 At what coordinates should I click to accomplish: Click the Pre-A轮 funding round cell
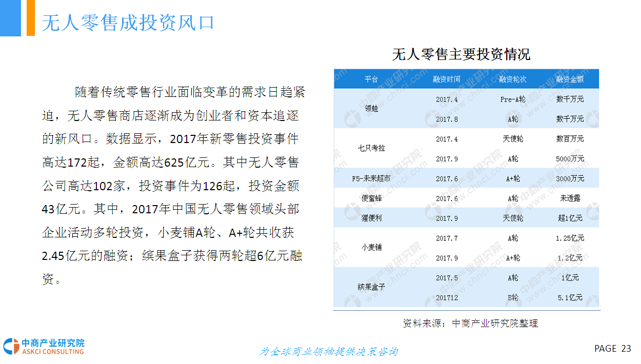[513, 99]
